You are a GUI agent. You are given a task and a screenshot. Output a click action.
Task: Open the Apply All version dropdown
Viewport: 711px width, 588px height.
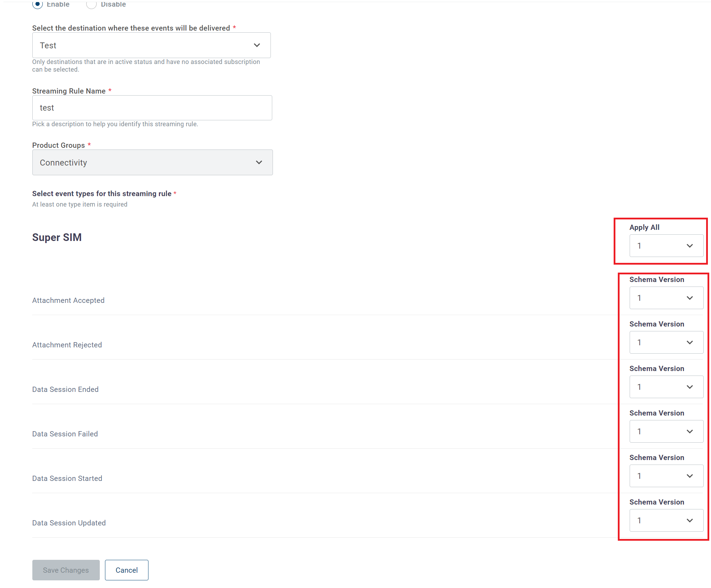(x=666, y=246)
